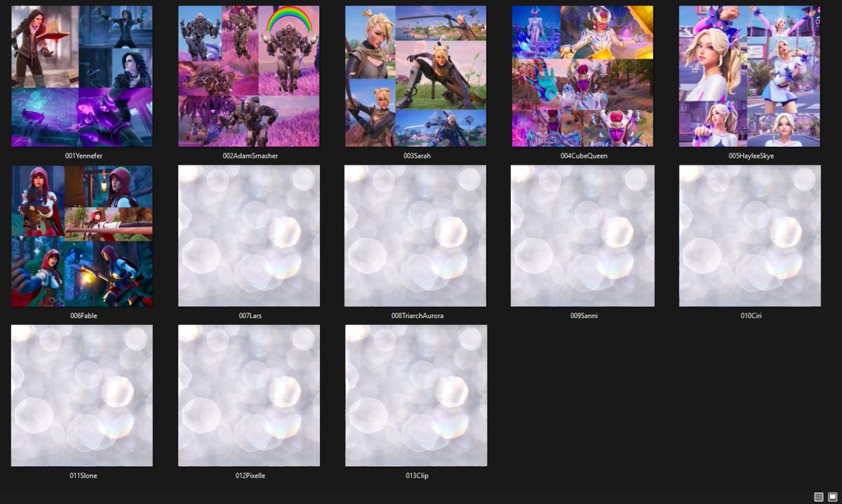Click the file name 013Clip

click(x=417, y=475)
